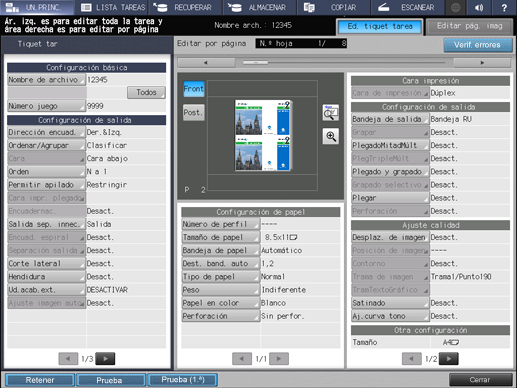Screen dimensions: 517x388
Task: Open Ordenar/Agrupar setting
Action: 46,145
